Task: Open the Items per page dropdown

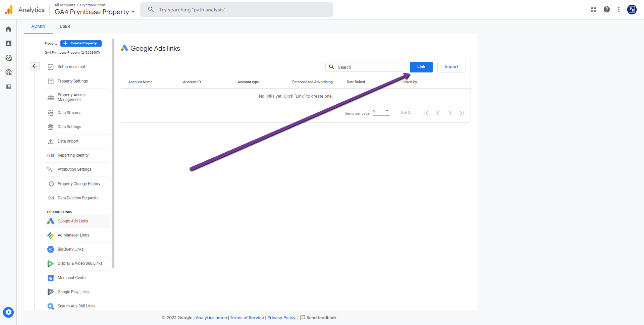Action: click(x=381, y=112)
